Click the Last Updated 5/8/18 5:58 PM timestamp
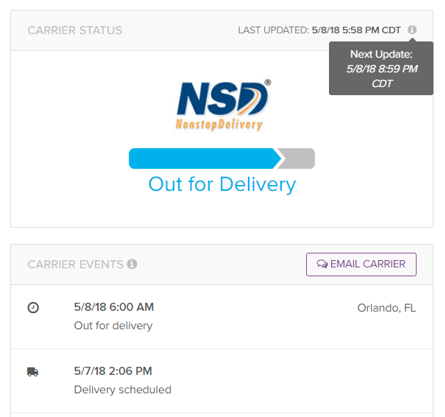 tap(356, 30)
